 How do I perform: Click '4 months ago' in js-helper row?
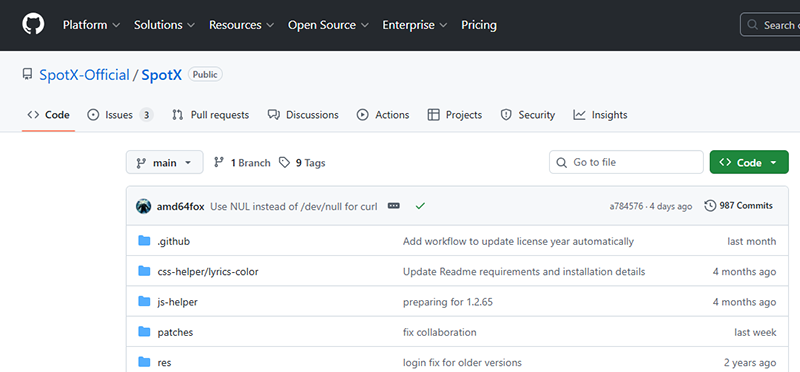click(x=744, y=302)
